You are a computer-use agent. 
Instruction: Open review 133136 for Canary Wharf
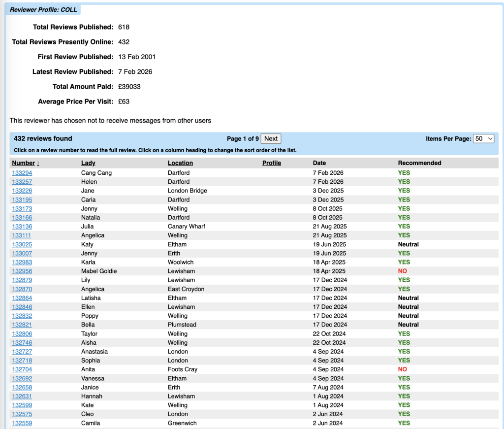click(22, 227)
